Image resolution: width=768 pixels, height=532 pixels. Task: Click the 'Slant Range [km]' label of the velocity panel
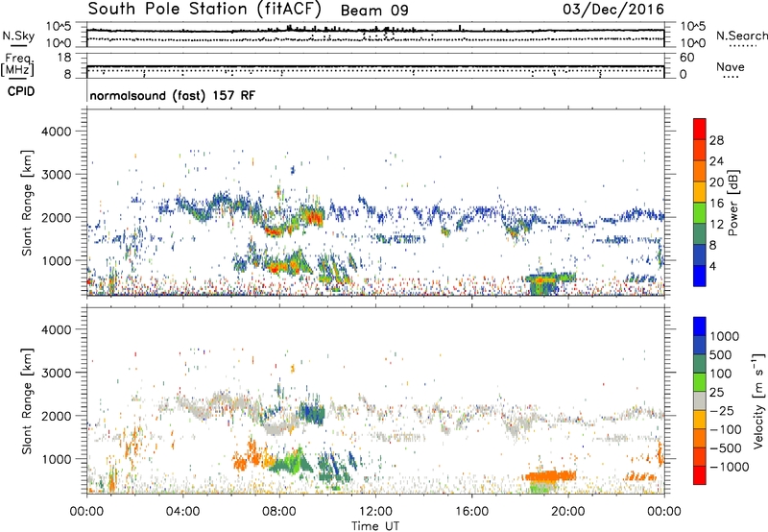pyautogui.click(x=27, y=401)
